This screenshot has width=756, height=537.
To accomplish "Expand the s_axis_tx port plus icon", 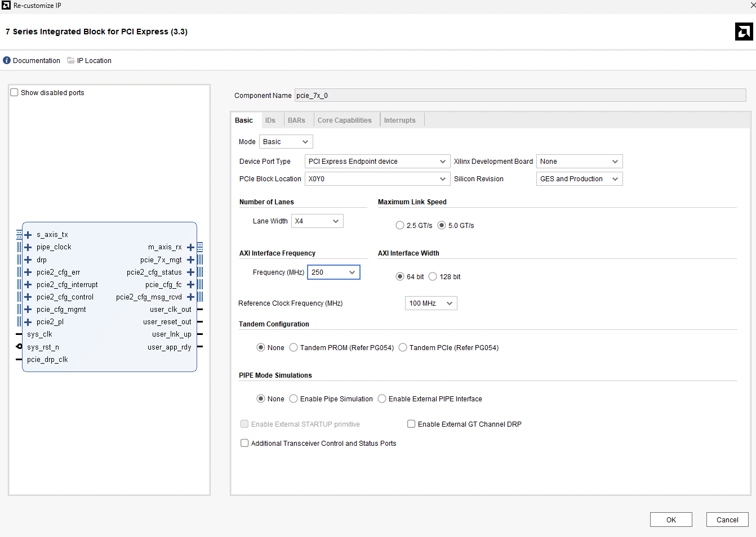I will pos(28,235).
